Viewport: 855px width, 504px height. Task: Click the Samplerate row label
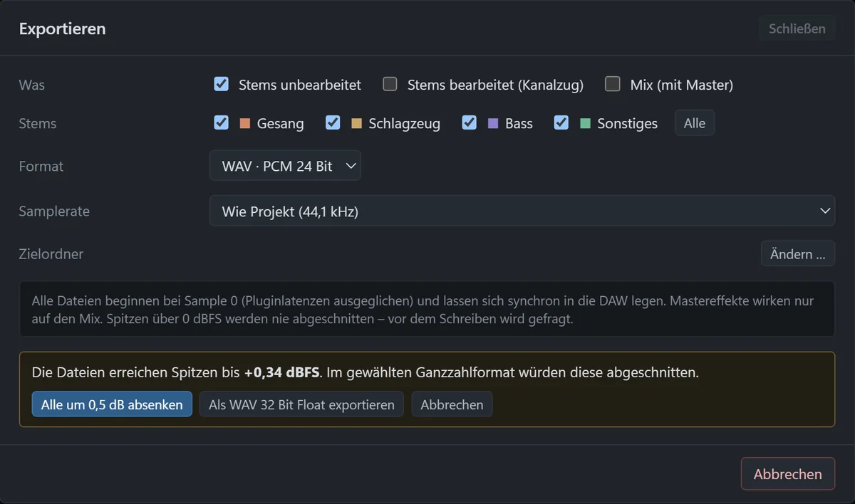coord(54,211)
